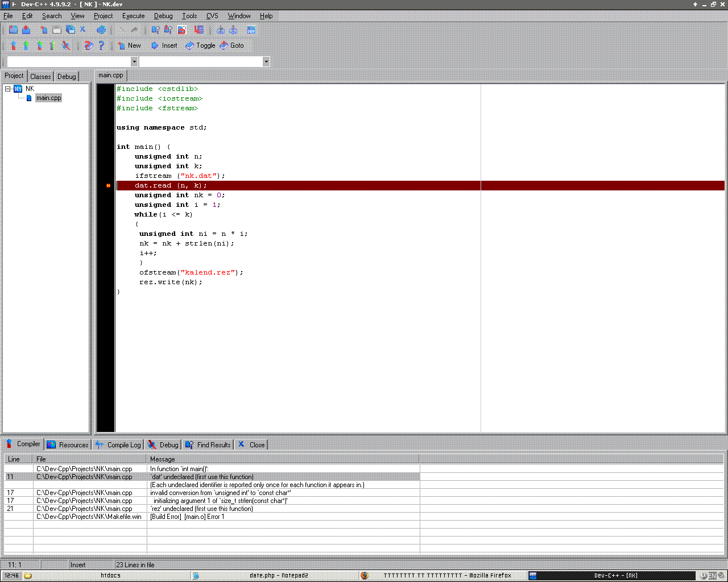Image resolution: width=728 pixels, height=582 pixels.
Task: Collapse the NK project tree node
Action: pyautogui.click(x=8, y=89)
